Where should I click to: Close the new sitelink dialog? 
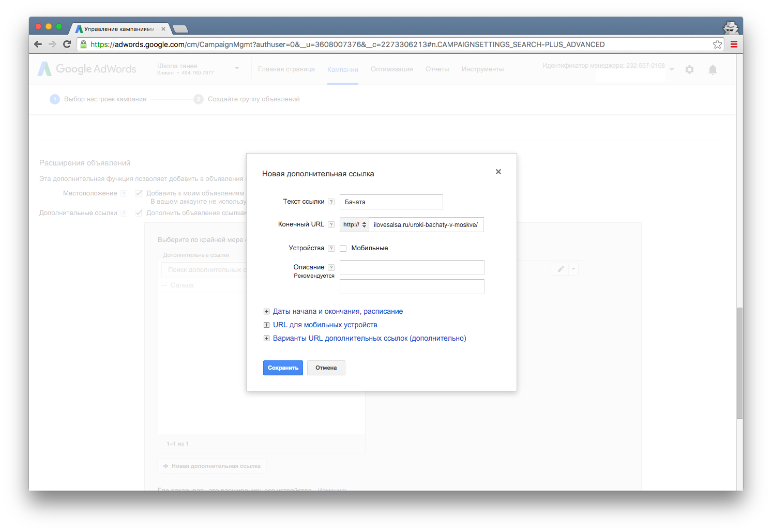point(498,172)
